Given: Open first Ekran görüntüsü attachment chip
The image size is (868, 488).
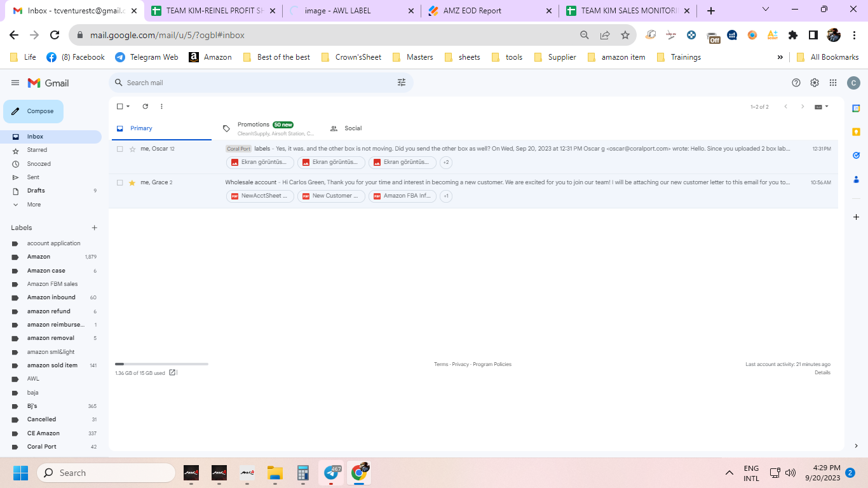Looking at the screenshot, I should tap(260, 162).
